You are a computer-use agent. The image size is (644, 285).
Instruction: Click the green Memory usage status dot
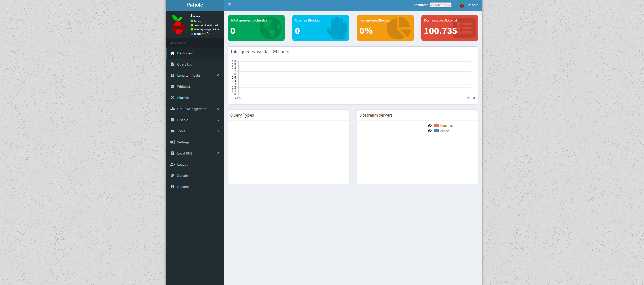192,29
